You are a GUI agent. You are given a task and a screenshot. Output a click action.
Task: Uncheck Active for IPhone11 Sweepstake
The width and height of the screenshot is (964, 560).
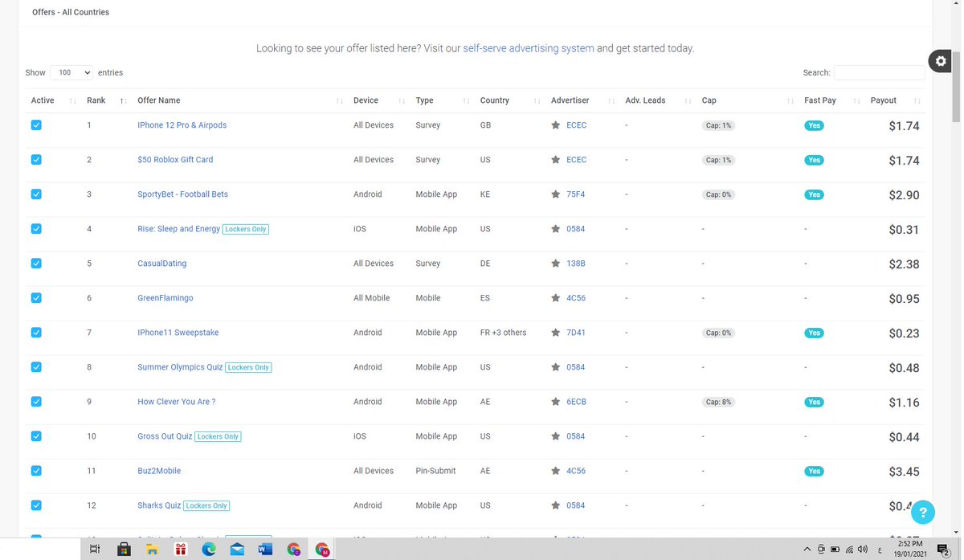pos(36,333)
